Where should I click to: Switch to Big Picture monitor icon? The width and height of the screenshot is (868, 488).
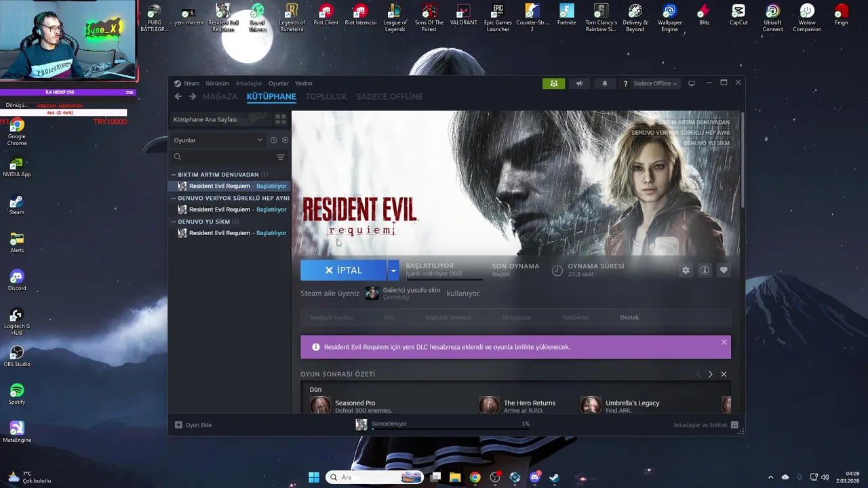coord(692,83)
